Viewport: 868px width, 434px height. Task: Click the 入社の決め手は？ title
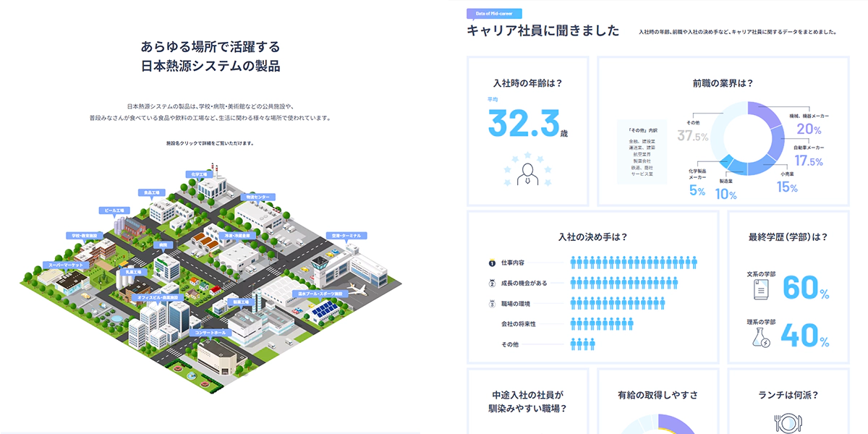pyautogui.click(x=592, y=237)
